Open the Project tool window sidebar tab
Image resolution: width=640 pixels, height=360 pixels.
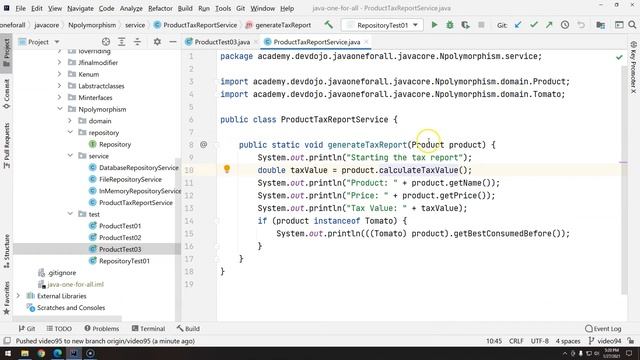point(7,52)
